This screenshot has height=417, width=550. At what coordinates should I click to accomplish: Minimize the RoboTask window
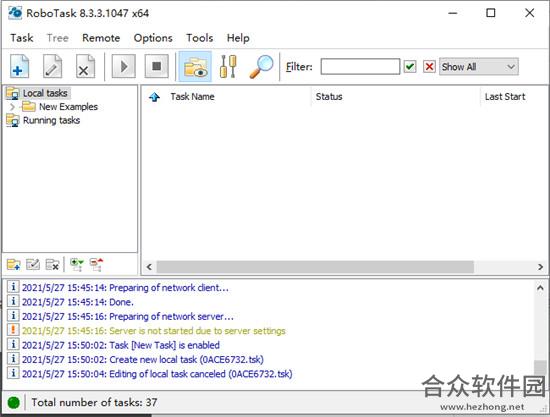click(x=453, y=13)
